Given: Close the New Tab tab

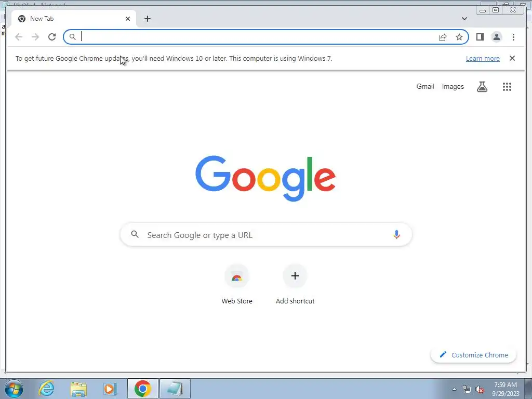Looking at the screenshot, I should coord(128,19).
